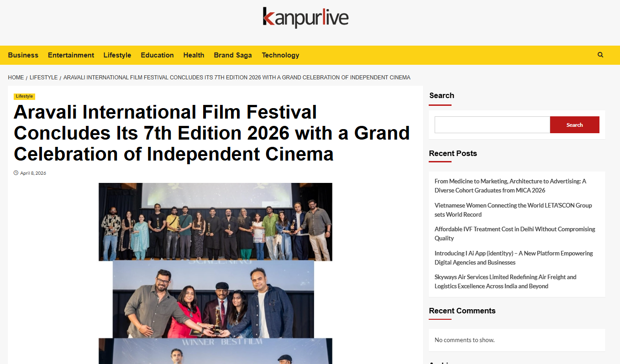Open the Vietnamese Women World Record post
The height and width of the screenshot is (364, 620).
pos(513,210)
